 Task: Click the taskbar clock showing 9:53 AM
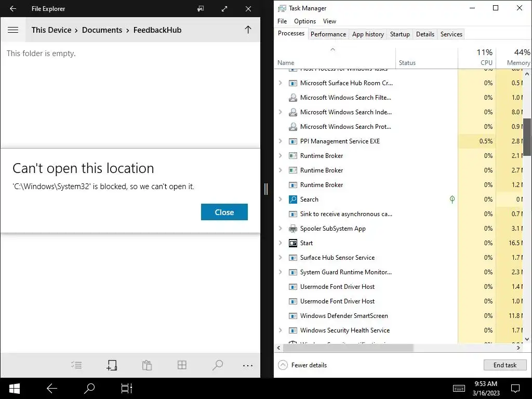coord(486,389)
